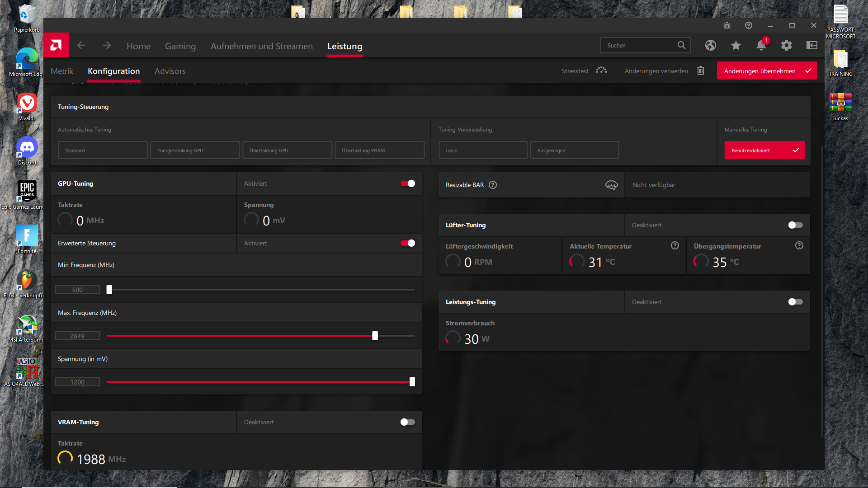The height and width of the screenshot is (488, 868).
Task: Turn on the VRAM-Tuning switch
Action: click(407, 422)
